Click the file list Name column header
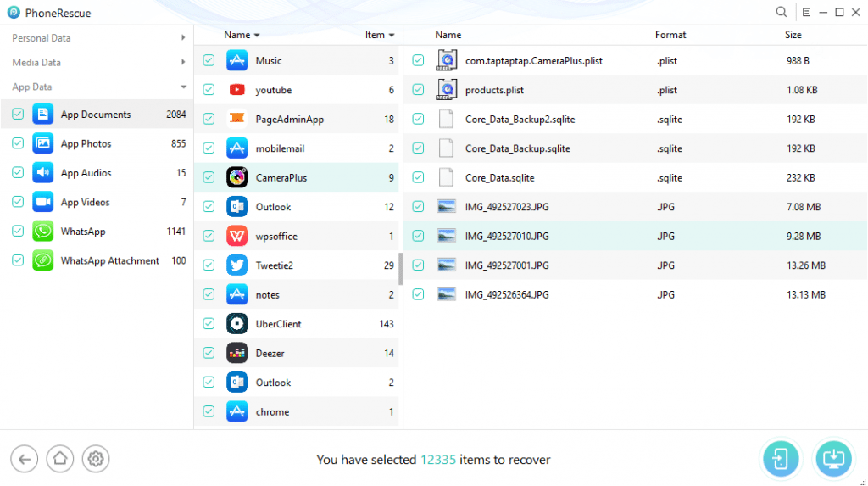Image resolution: width=868 pixels, height=486 pixels. 448,35
